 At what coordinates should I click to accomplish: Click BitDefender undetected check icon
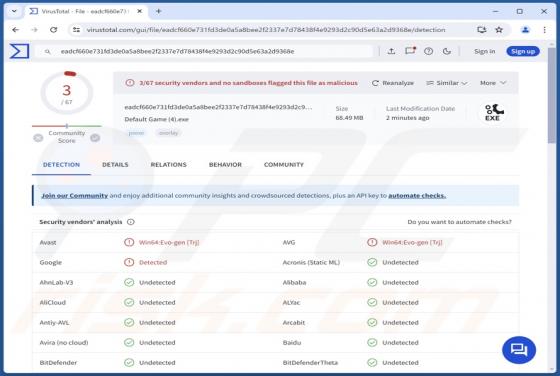tap(129, 362)
